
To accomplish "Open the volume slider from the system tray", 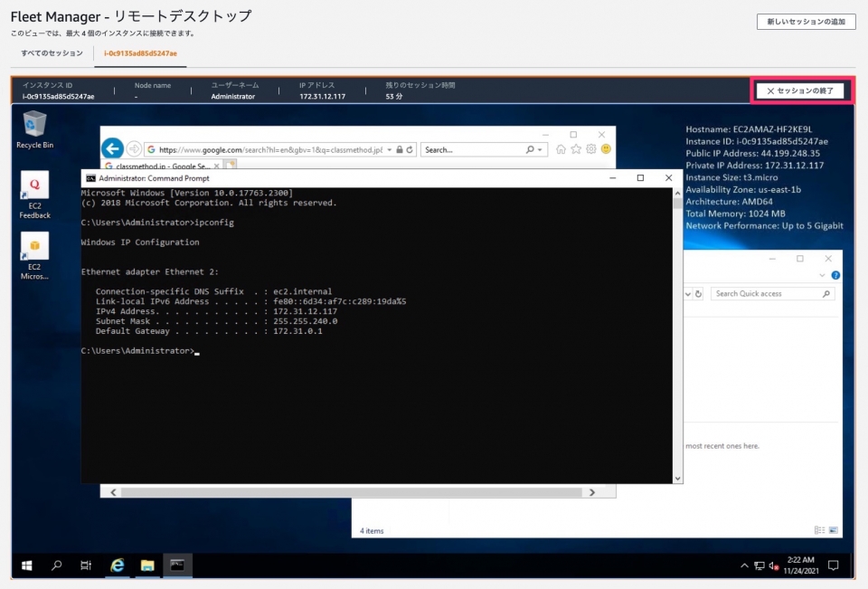I will tap(771, 565).
